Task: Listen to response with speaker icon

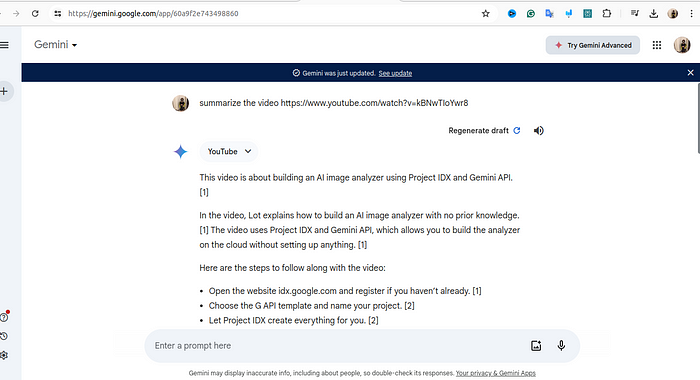Action: (x=539, y=130)
